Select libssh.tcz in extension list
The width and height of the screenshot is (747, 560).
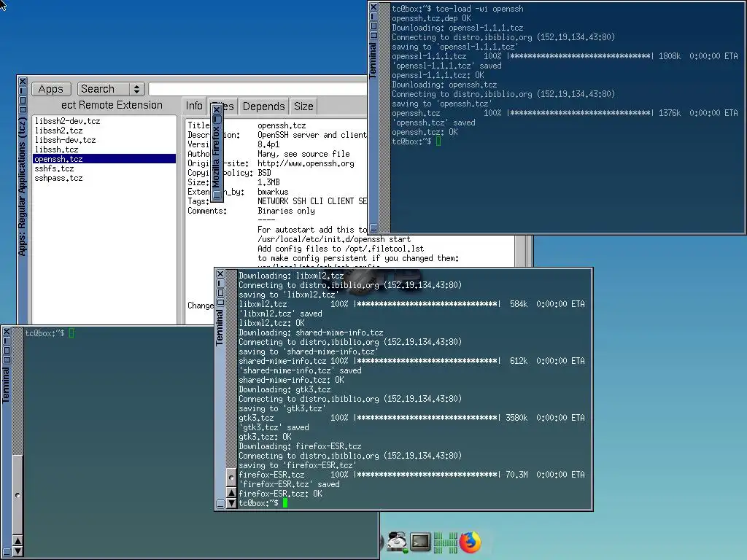click(x=104, y=149)
